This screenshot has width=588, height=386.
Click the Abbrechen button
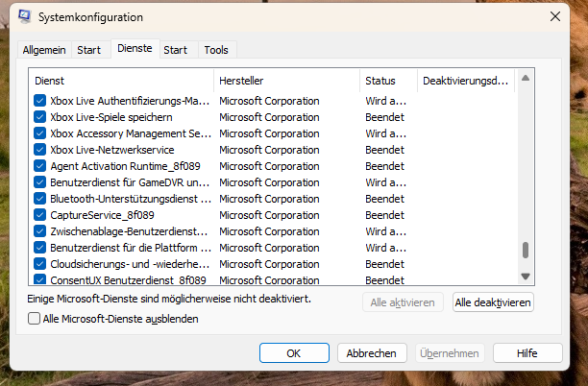tap(371, 352)
